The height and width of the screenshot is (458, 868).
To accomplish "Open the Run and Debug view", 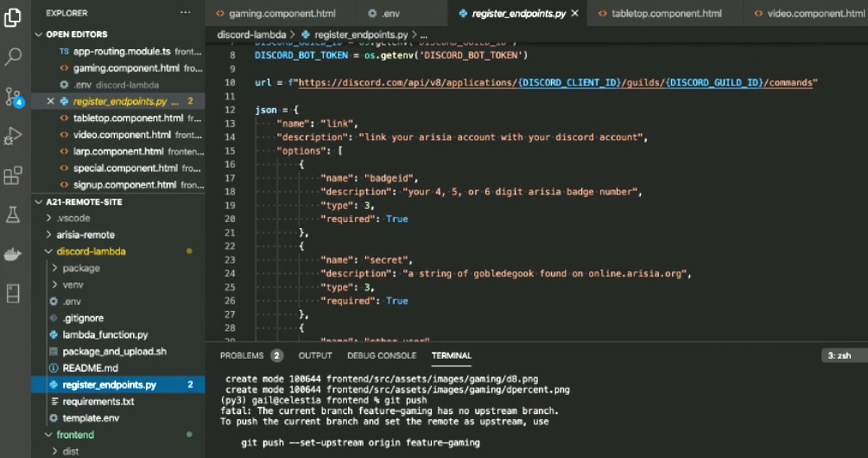I will [x=13, y=135].
